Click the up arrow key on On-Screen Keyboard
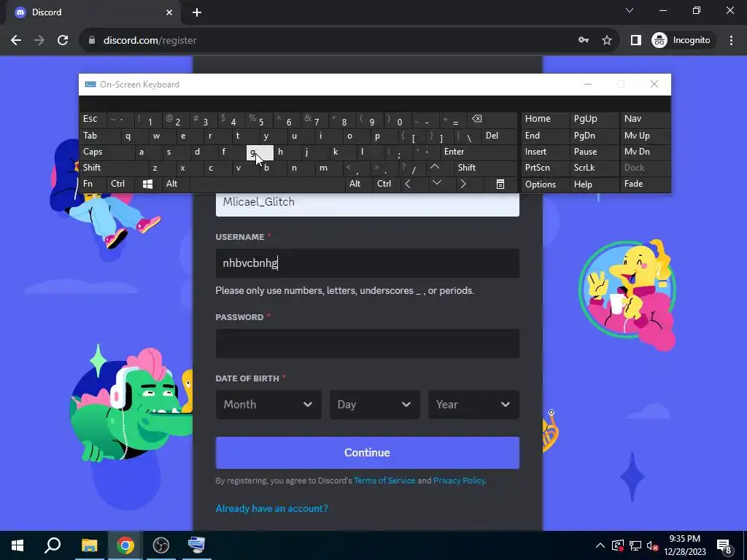The width and height of the screenshot is (747, 560). pos(435,168)
